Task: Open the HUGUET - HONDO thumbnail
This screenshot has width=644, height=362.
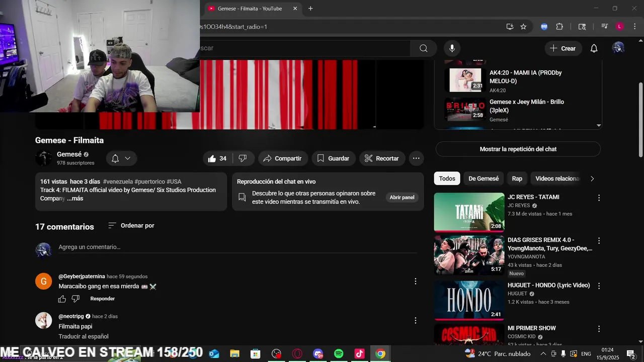Action: 469,300
